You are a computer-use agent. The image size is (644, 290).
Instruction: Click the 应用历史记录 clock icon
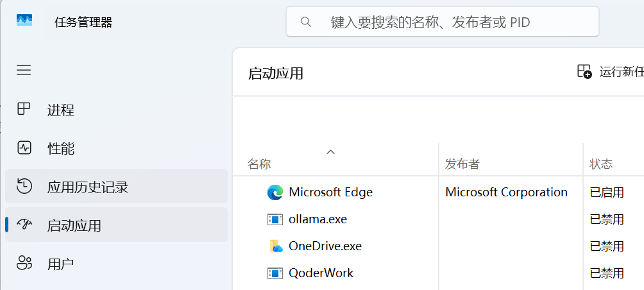[24, 186]
